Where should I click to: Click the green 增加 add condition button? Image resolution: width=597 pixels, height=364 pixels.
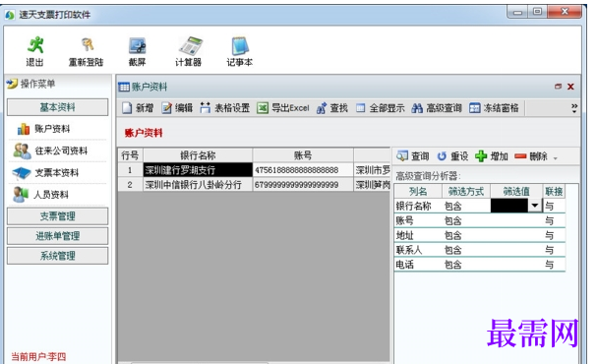coord(492,156)
